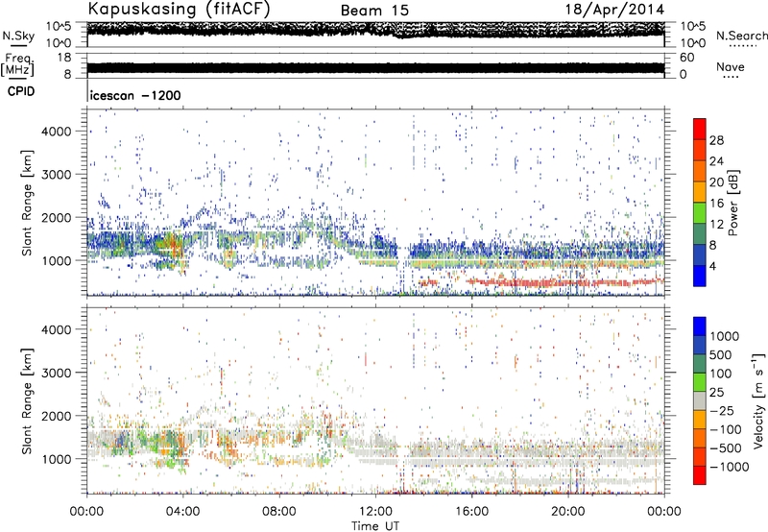Click the "CPID" row label

tap(21, 91)
